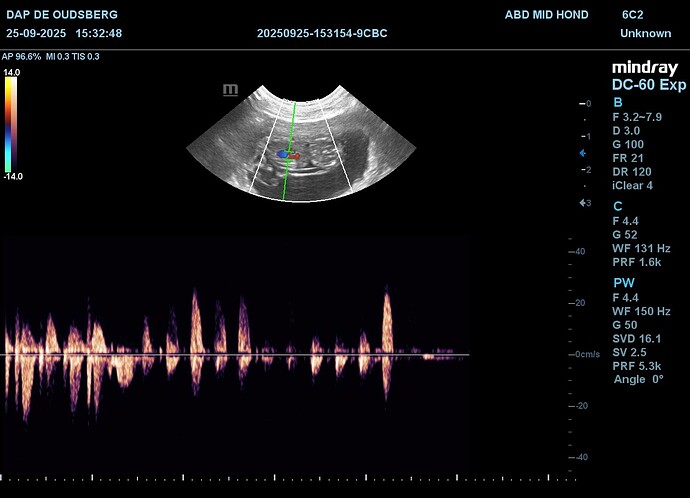The width and height of the screenshot is (690, 498).
Task: Click the mindray logo
Action: [x=645, y=68]
